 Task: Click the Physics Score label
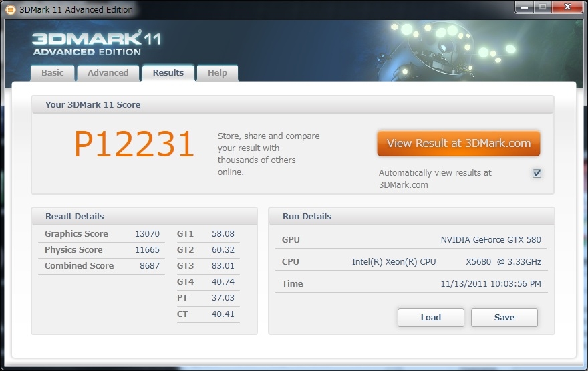pos(73,250)
